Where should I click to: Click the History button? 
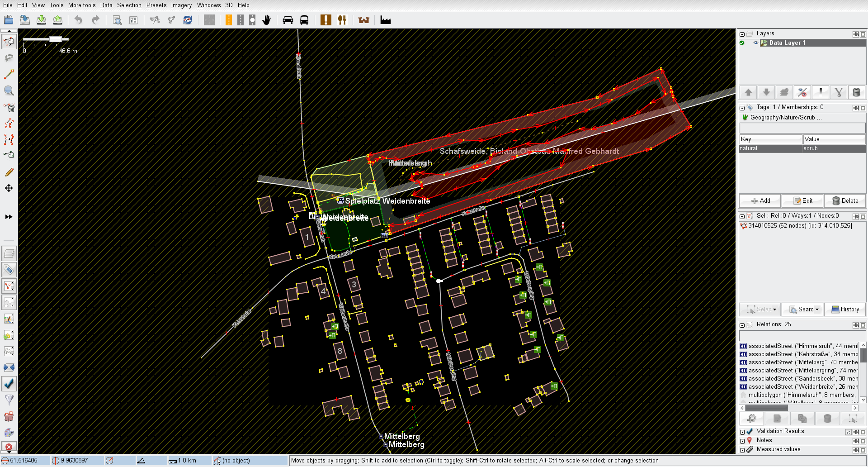pyautogui.click(x=845, y=310)
